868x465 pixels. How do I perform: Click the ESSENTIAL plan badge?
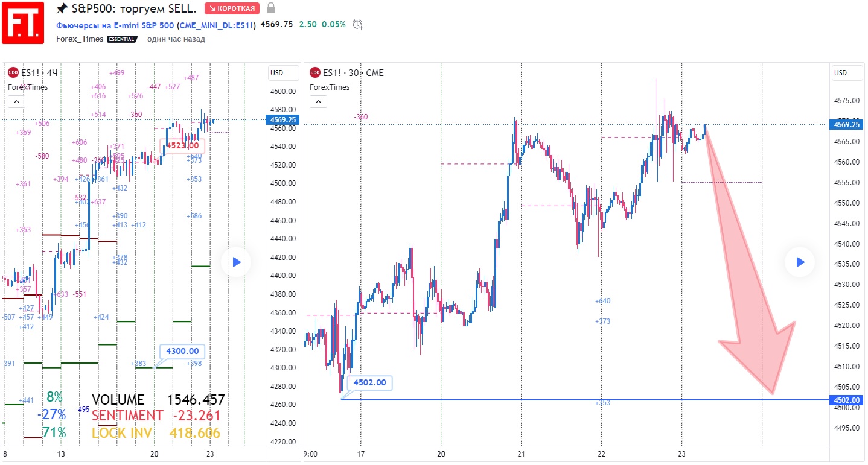coord(122,39)
